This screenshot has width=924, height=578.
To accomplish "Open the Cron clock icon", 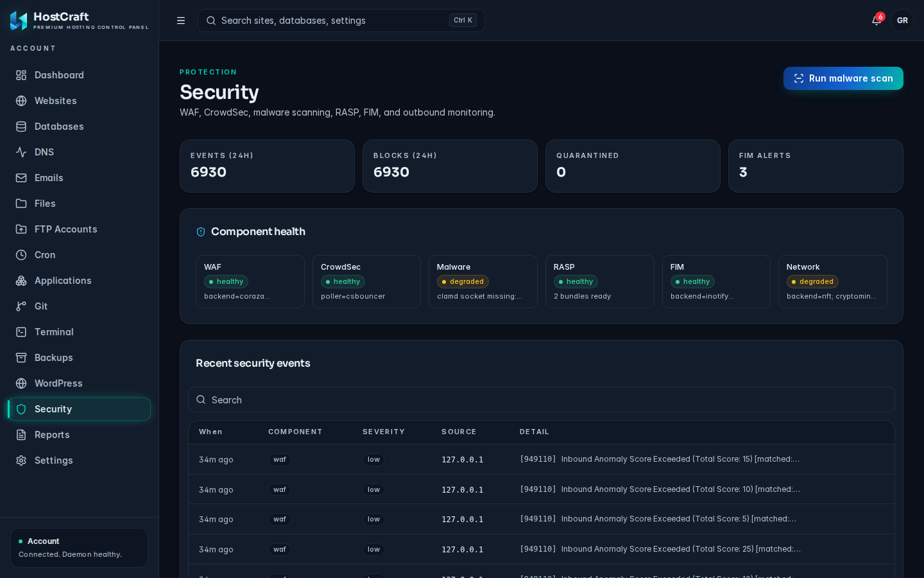I will pyautogui.click(x=21, y=255).
